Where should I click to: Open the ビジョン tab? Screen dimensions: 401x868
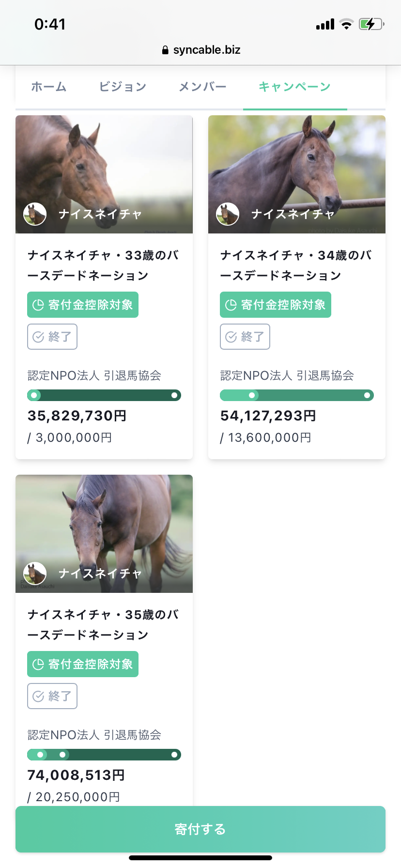click(123, 87)
